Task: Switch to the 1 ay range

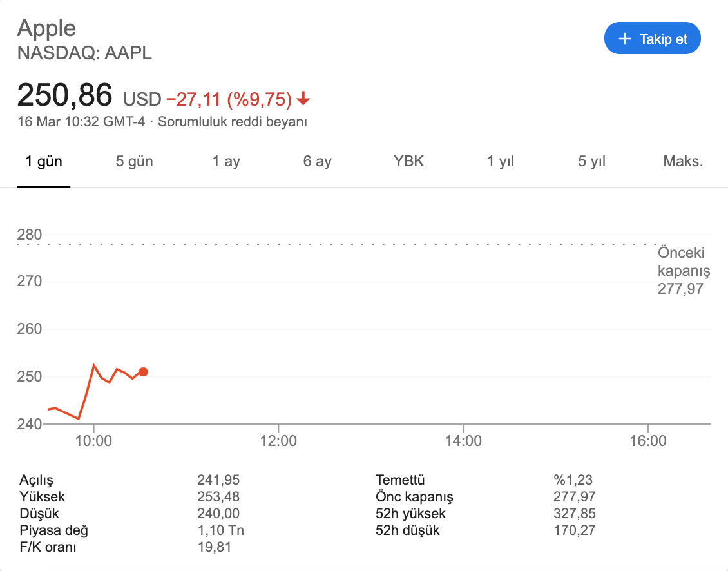Action: (x=226, y=161)
